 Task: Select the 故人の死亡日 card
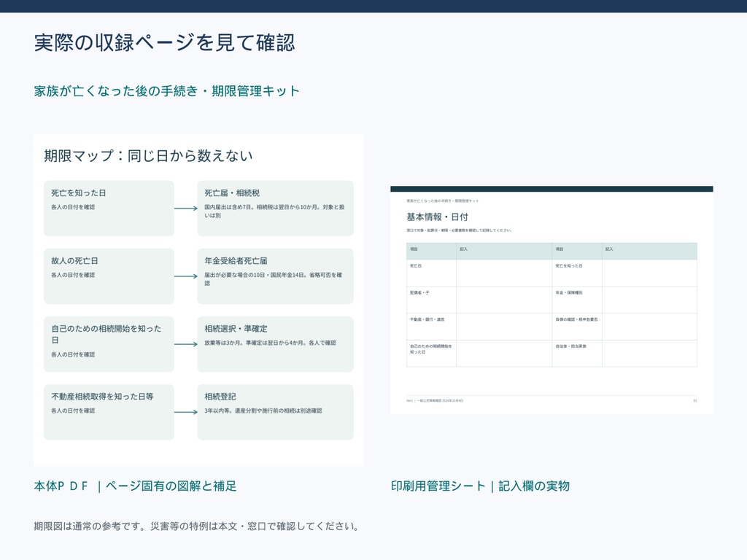tap(109, 276)
